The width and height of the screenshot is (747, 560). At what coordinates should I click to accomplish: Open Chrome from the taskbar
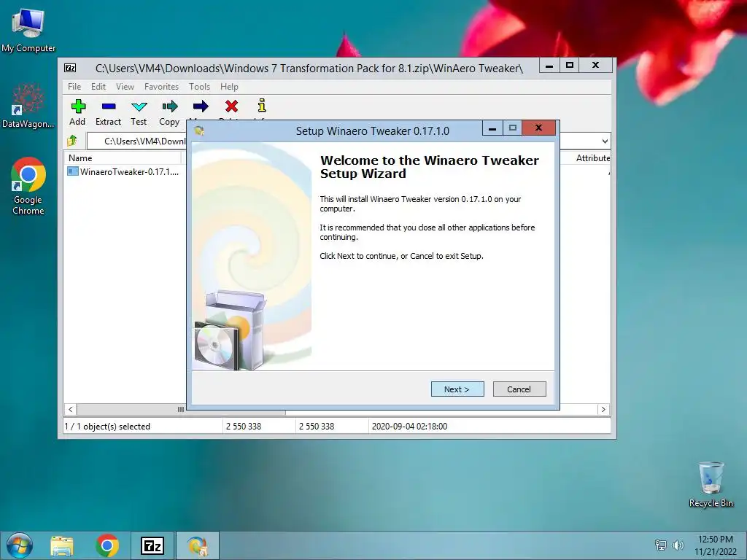pyautogui.click(x=107, y=545)
